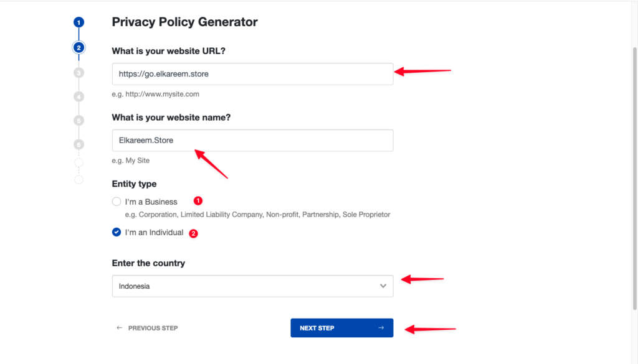Select step 2 circle in progress sidebar

[x=79, y=47]
